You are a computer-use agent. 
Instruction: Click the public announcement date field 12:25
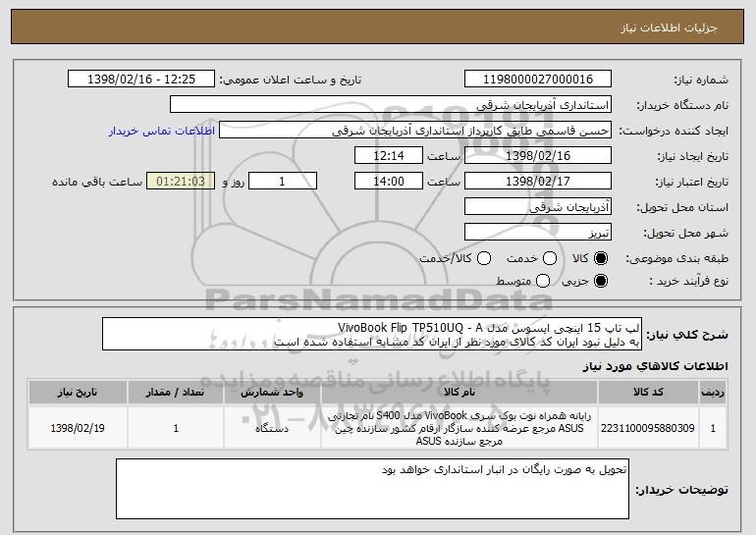click(141, 80)
